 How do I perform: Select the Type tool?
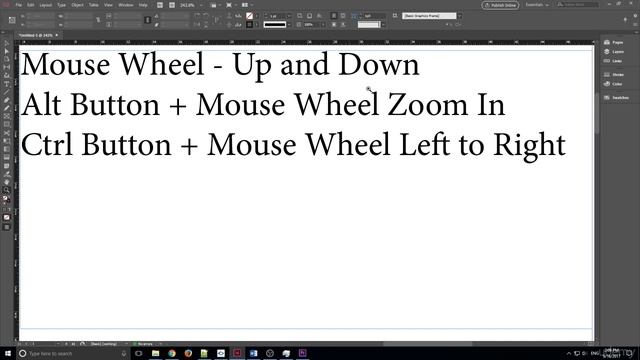[7, 84]
